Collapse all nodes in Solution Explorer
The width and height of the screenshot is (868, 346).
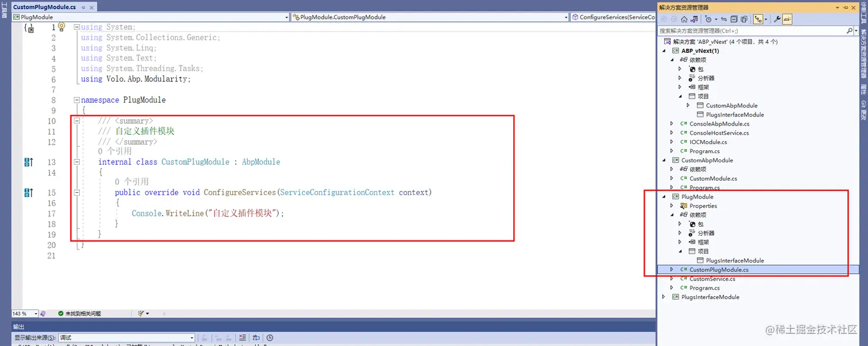pyautogui.click(x=744, y=20)
